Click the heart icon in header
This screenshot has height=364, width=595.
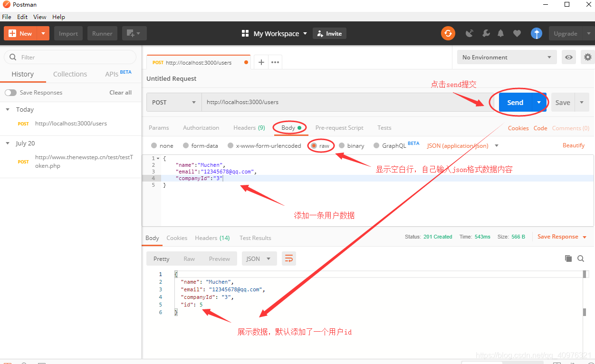pos(517,33)
